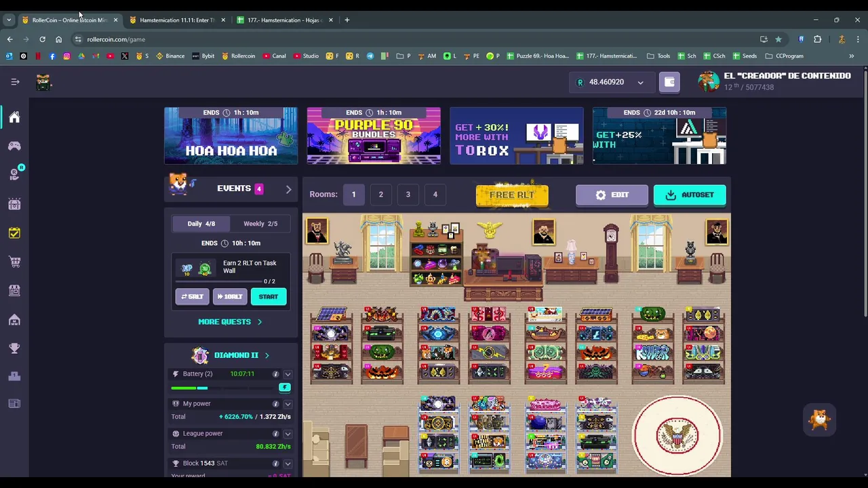Click the Reload page button
Screen dimensions: 868x488
point(42,39)
